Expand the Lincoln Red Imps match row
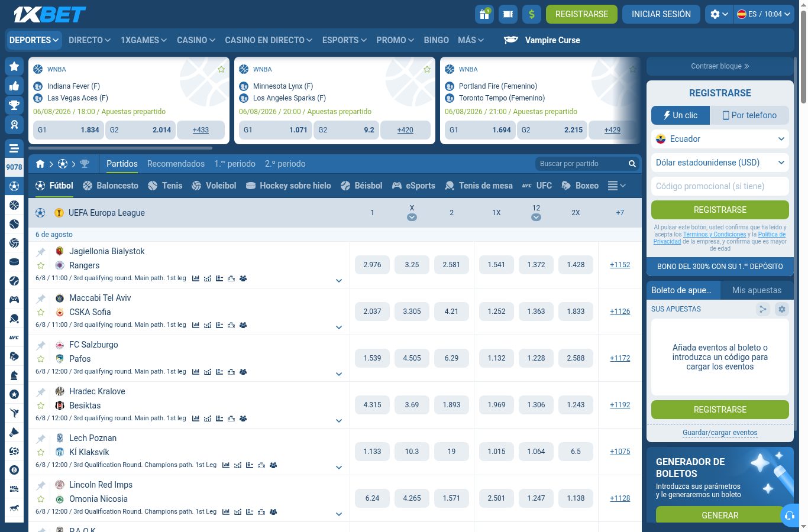Viewport: 808px width, 532px height. (339, 514)
